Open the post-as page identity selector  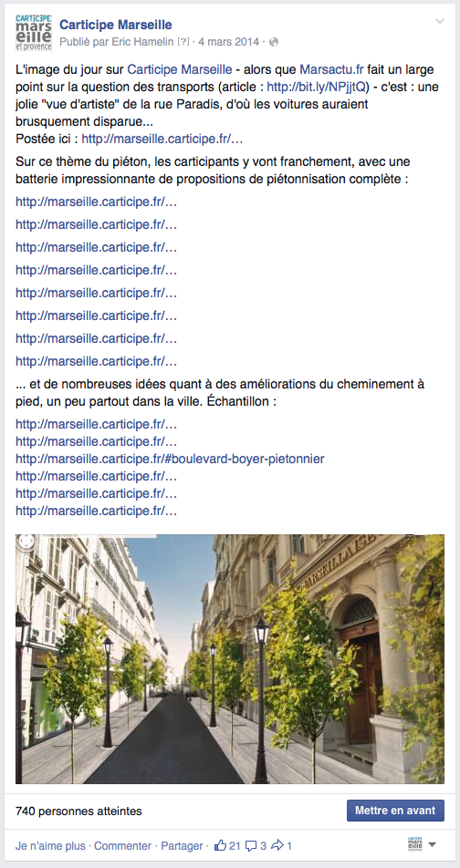coord(422,844)
